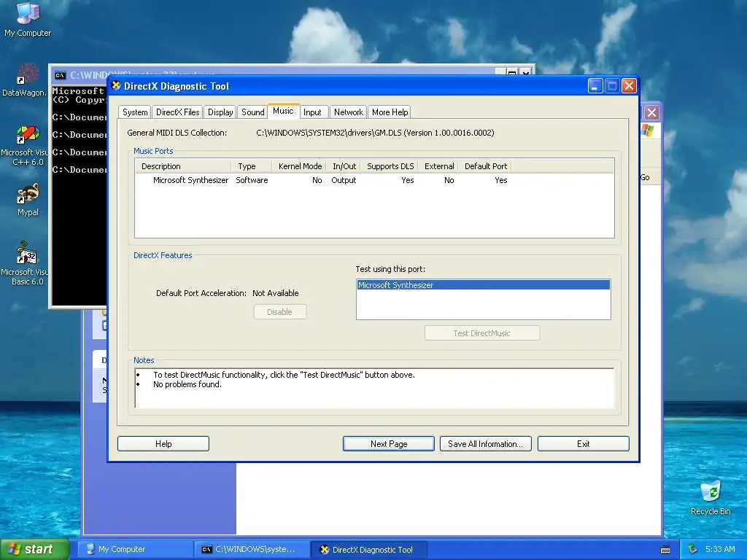Switch to the DirectX Files tab
The height and width of the screenshot is (560, 747).
coord(178,112)
